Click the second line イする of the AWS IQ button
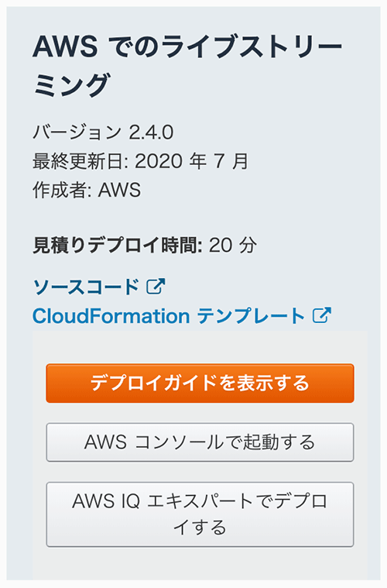 pyautogui.click(x=200, y=528)
